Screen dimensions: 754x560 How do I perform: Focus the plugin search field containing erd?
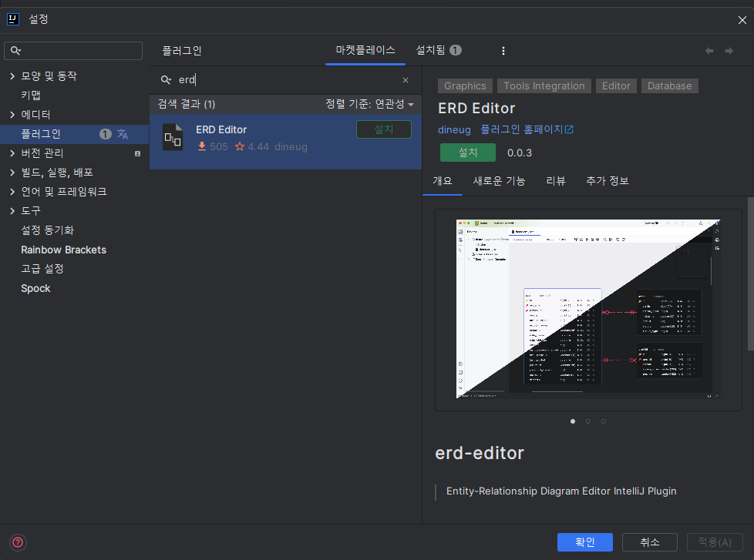point(285,80)
